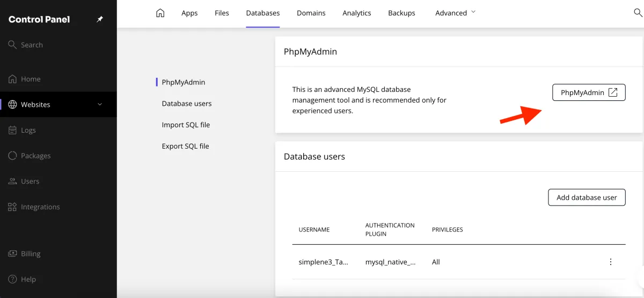Viewport: 644px width, 298px height.
Task: Click the external link icon in PhpMyAdmin button
Action: [613, 92]
